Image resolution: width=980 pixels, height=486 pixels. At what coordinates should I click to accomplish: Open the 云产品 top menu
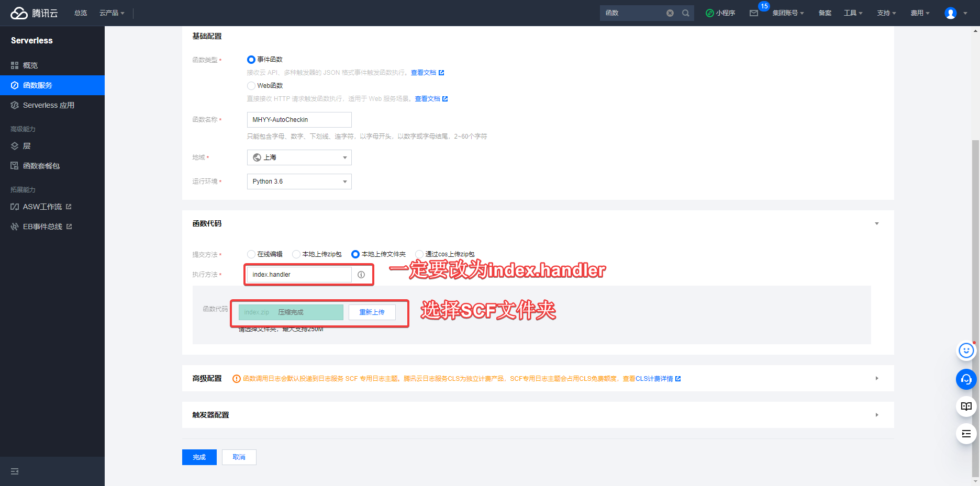(x=112, y=13)
